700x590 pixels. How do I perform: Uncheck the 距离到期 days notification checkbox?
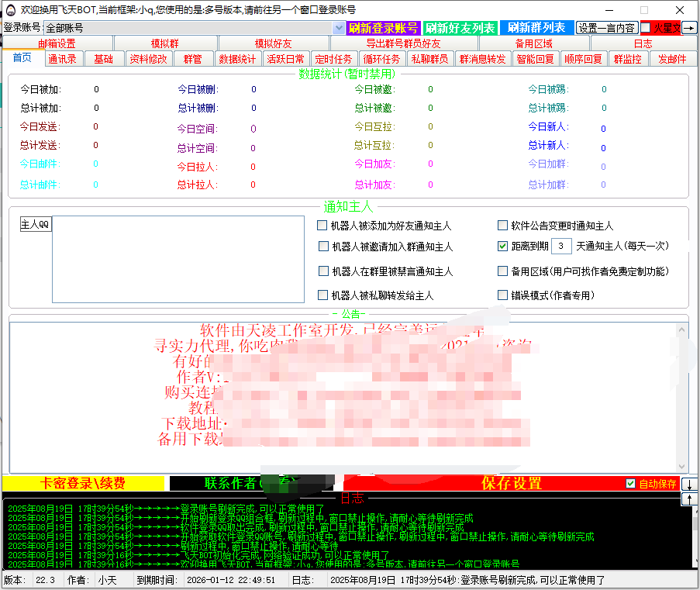click(503, 246)
